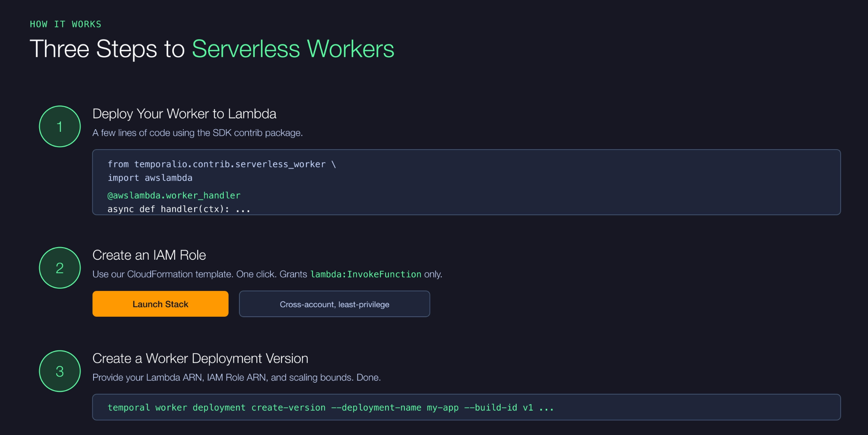Select the Deploy Your Worker to Lambda heading

coord(184,114)
